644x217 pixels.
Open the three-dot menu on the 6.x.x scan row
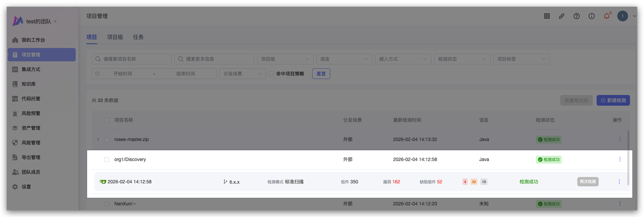pyautogui.click(x=619, y=182)
